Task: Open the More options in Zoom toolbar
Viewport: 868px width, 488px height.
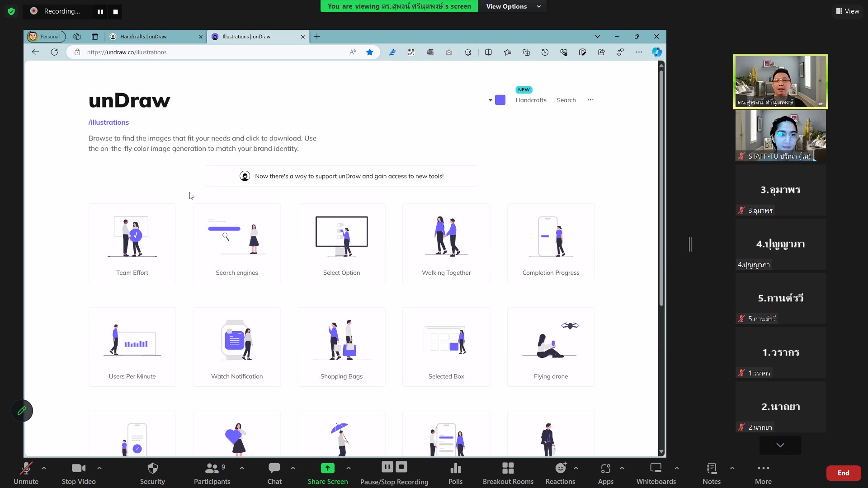Action: pyautogui.click(x=763, y=473)
